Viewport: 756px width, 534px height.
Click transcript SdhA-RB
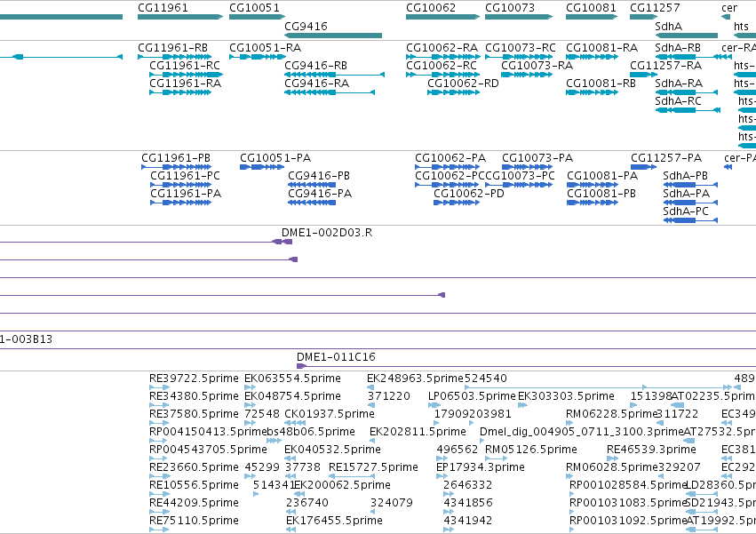click(686, 57)
